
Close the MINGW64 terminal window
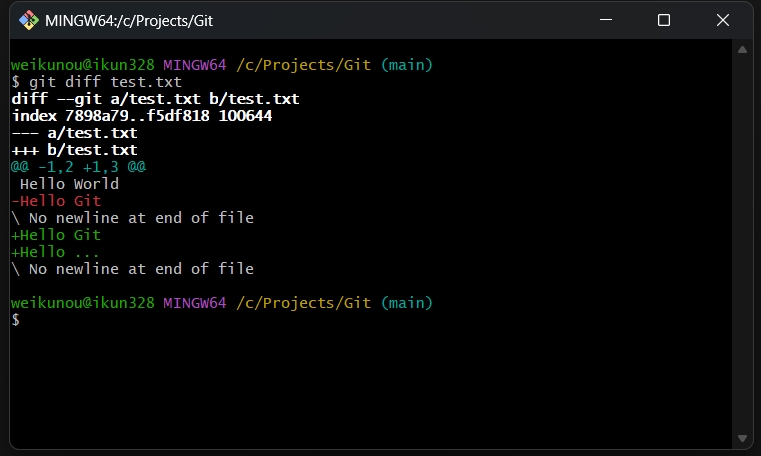723,20
